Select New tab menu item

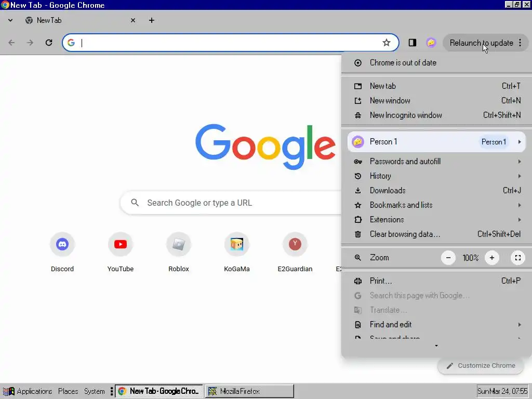pyautogui.click(x=436, y=86)
